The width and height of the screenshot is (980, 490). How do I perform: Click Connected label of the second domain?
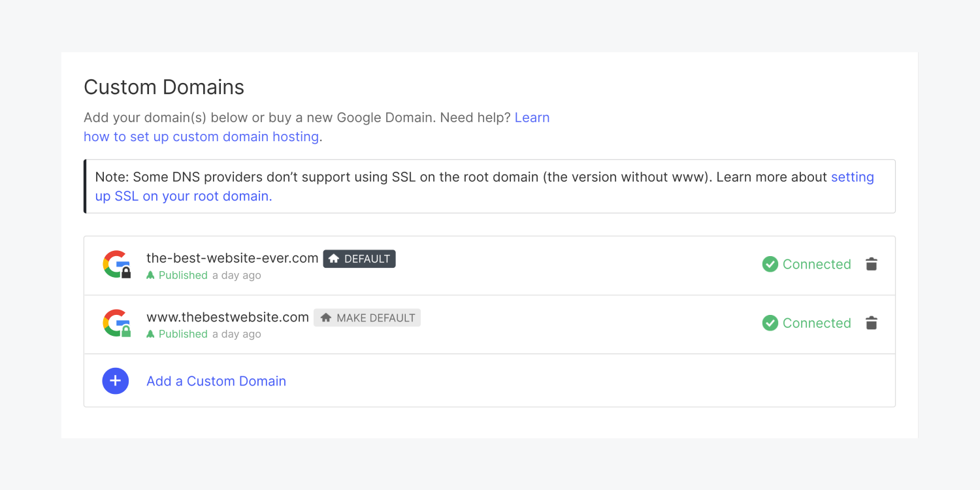coord(817,323)
